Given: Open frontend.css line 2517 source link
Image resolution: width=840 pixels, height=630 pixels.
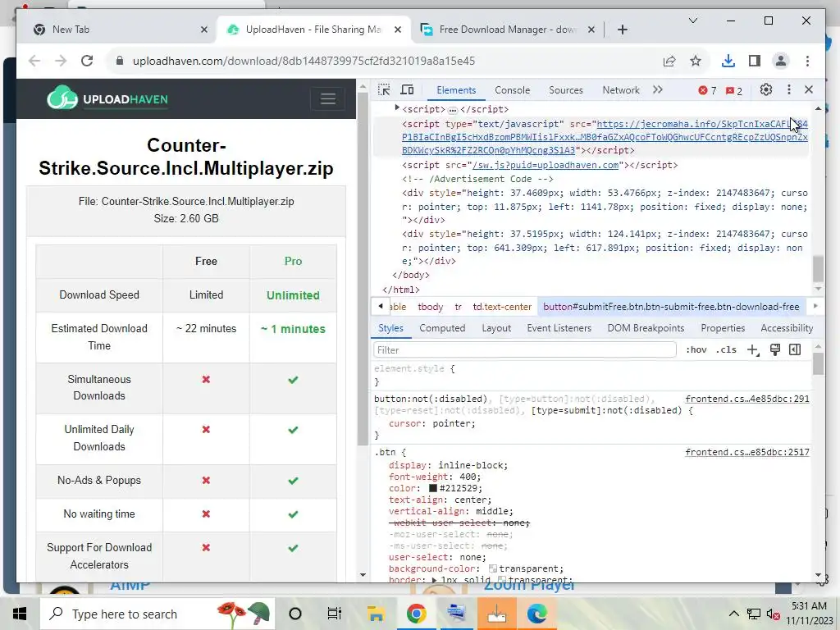Looking at the screenshot, I should click(x=746, y=452).
